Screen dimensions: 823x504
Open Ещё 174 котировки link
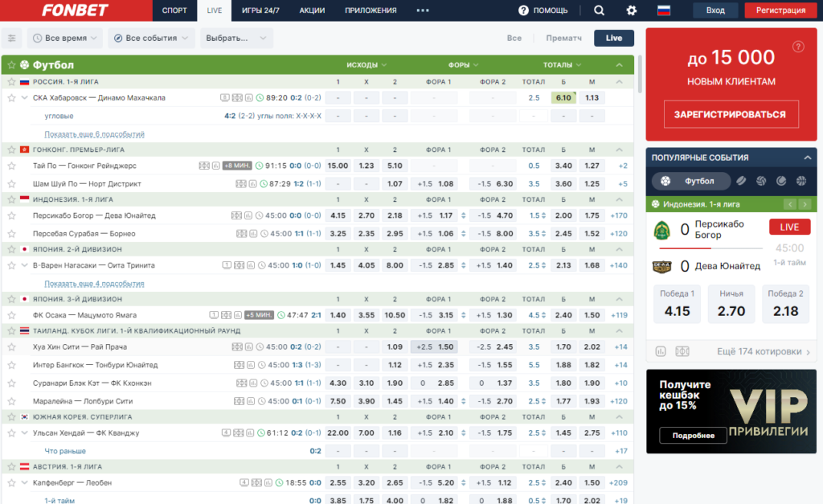tap(764, 351)
